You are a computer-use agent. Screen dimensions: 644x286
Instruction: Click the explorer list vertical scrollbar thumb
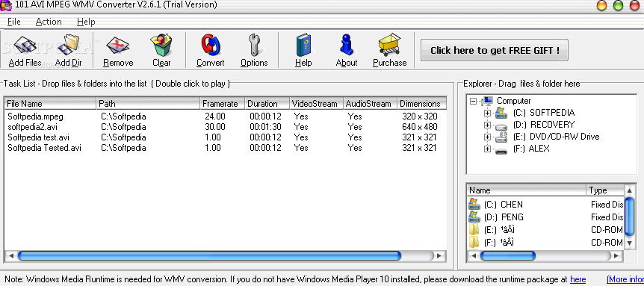coord(629,217)
